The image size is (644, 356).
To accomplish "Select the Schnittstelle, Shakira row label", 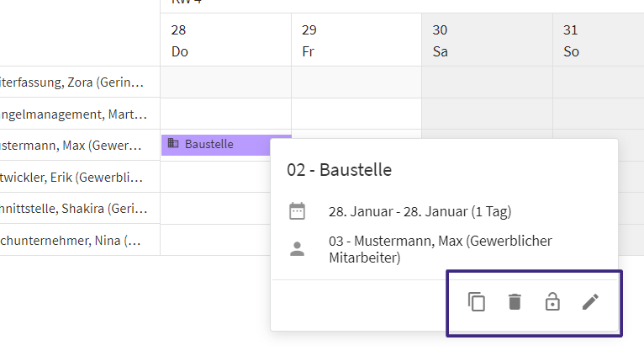I will coord(73,209).
